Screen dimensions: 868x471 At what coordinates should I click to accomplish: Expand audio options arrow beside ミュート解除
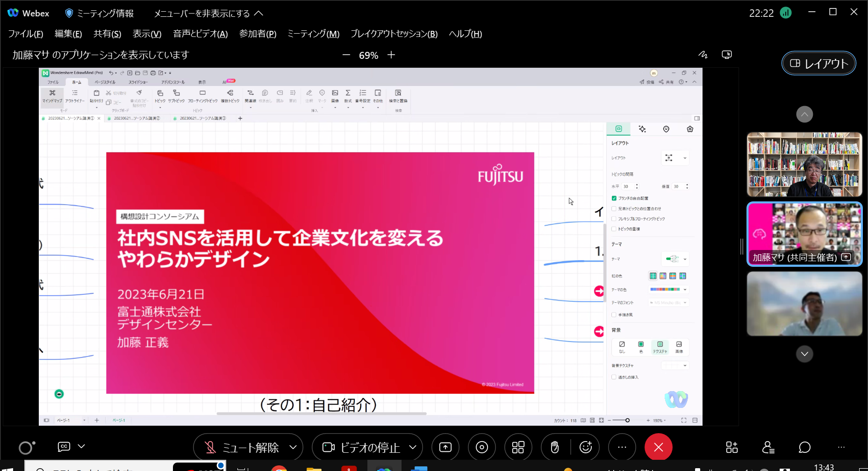click(x=293, y=447)
